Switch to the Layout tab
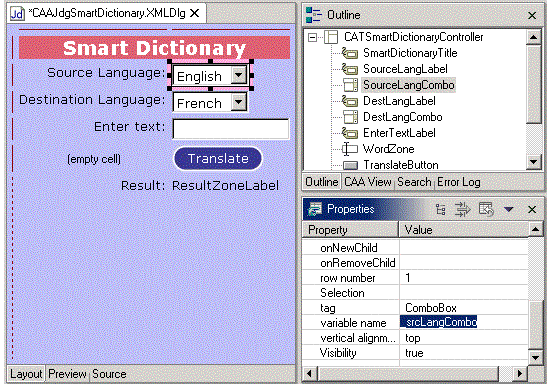The width and height of the screenshot is (547, 384). [26, 374]
